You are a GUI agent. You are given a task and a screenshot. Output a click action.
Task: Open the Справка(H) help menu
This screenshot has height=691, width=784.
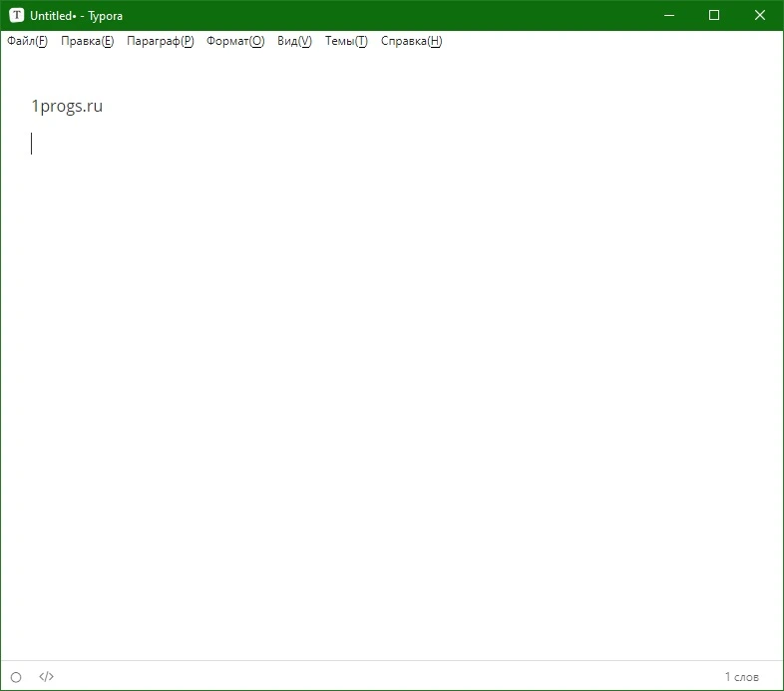412,41
